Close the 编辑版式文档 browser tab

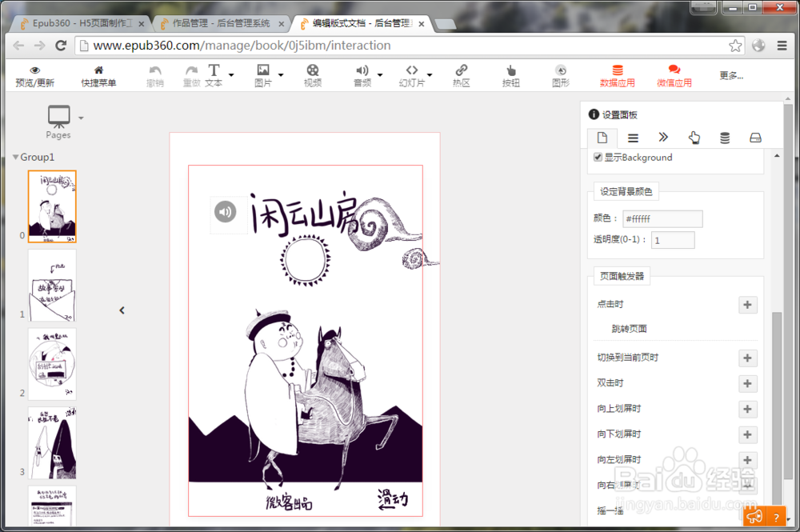tap(422, 24)
